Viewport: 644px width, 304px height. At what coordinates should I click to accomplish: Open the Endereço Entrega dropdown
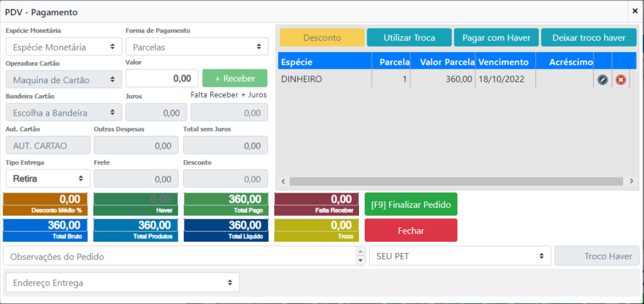pyautogui.click(x=122, y=283)
